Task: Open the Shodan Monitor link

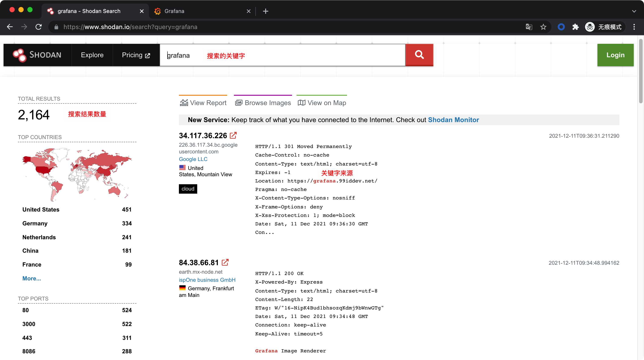Action: (453, 120)
